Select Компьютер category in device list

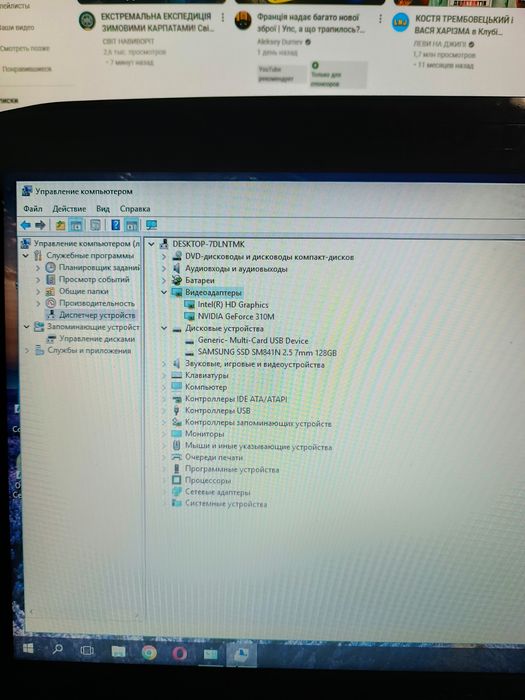pos(206,387)
